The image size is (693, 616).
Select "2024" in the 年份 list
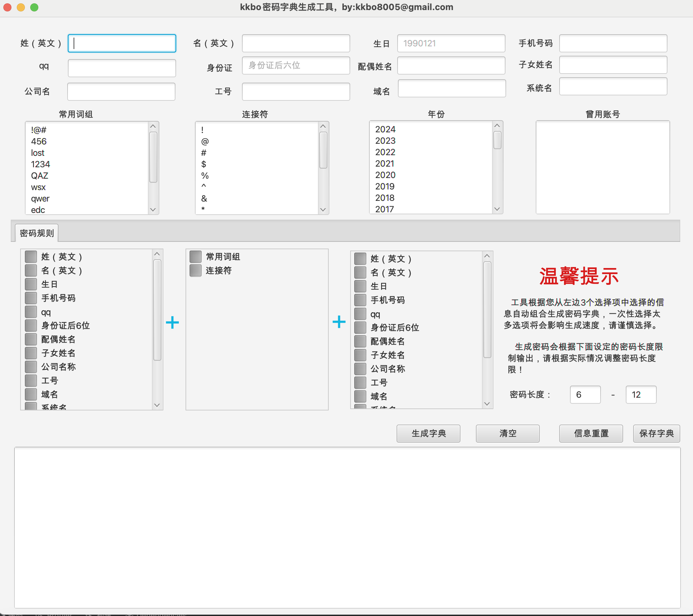(431, 129)
